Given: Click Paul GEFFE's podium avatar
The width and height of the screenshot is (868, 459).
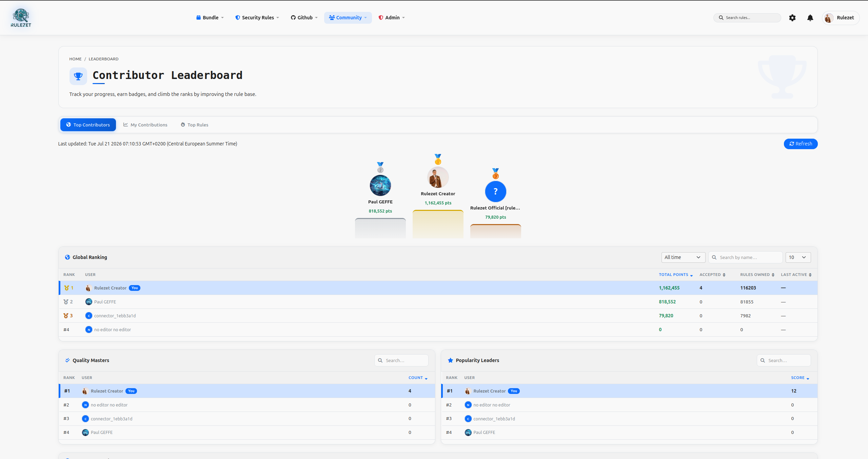Looking at the screenshot, I should pyautogui.click(x=380, y=185).
